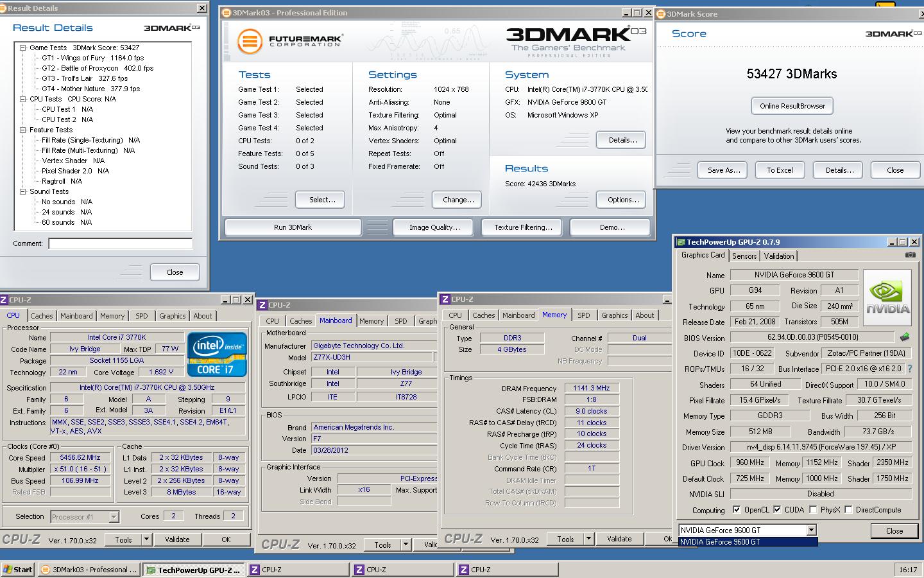Click the 3DMark03 taskbar button

click(89, 569)
